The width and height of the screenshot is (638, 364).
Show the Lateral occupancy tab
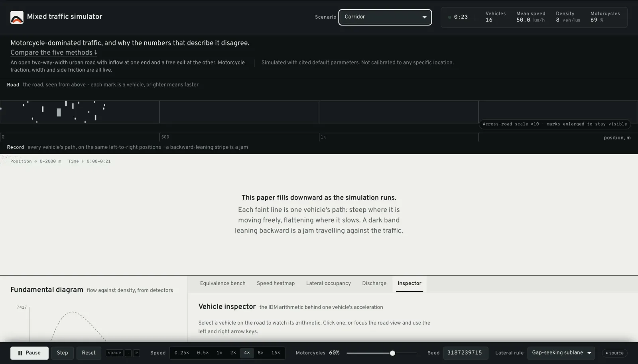pos(329,284)
